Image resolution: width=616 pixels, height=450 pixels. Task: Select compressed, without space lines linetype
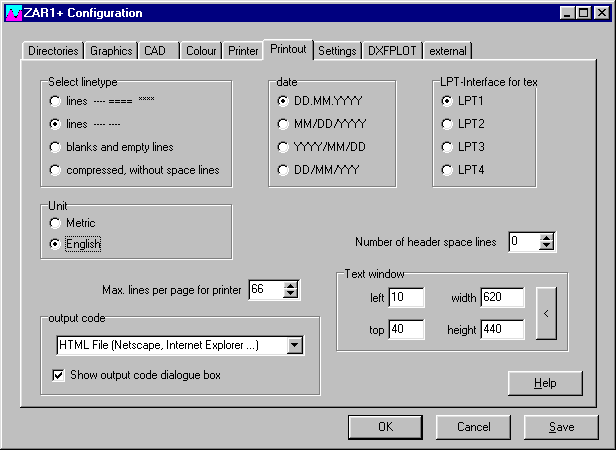click(55, 170)
